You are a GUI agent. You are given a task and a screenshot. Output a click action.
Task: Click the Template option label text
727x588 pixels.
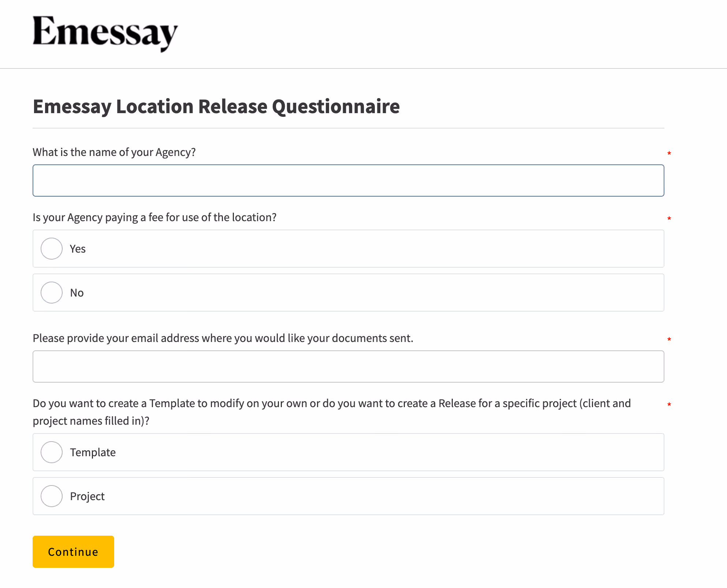(93, 453)
